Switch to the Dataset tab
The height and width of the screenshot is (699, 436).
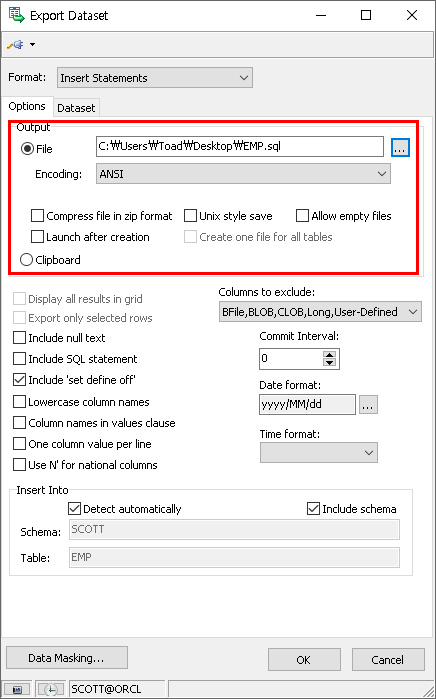(76, 108)
